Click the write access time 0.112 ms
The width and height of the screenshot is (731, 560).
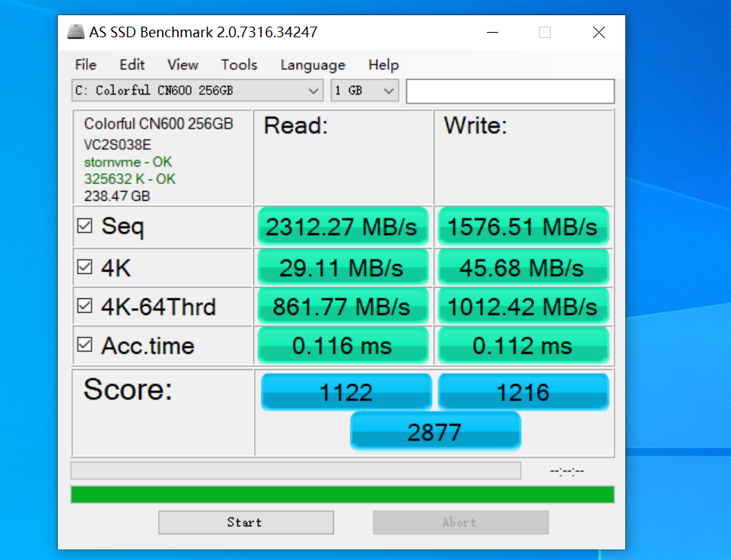523,345
